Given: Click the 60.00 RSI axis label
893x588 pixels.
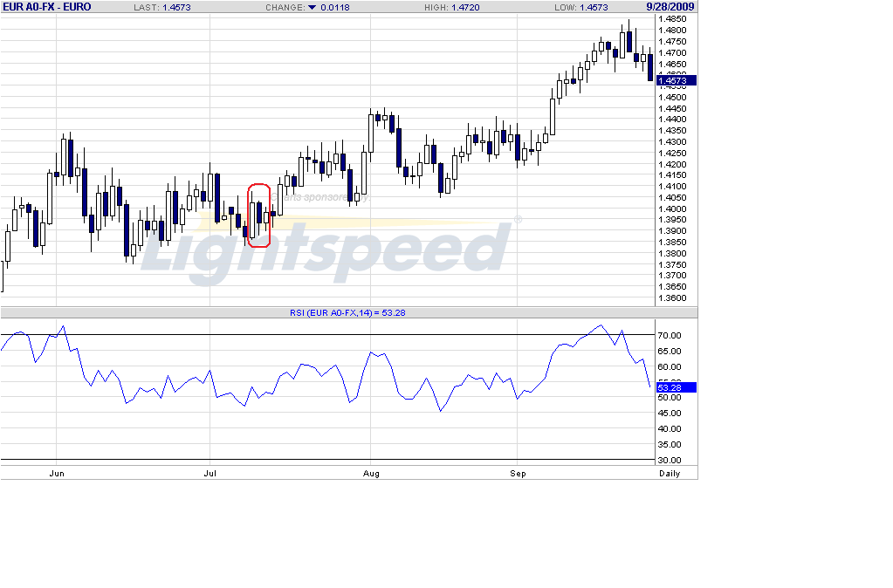Looking at the screenshot, I should tap(670, 367).
